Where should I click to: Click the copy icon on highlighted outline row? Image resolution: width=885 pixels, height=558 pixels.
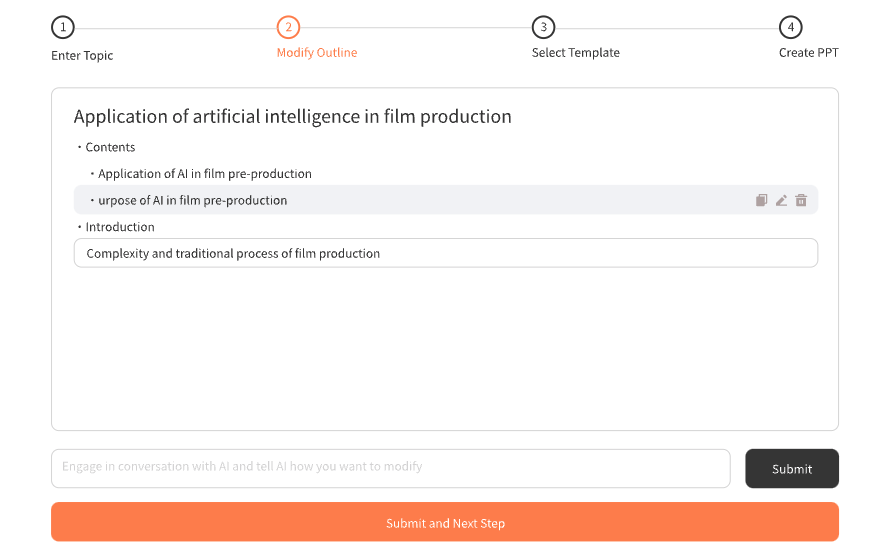[761, 200]
